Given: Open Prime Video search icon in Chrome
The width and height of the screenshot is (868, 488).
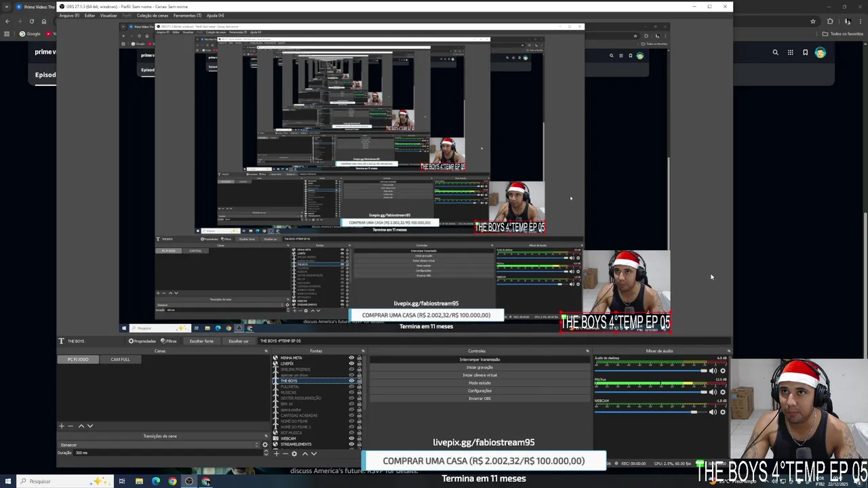Looking at the screenshot, I should tap(776, 52).
